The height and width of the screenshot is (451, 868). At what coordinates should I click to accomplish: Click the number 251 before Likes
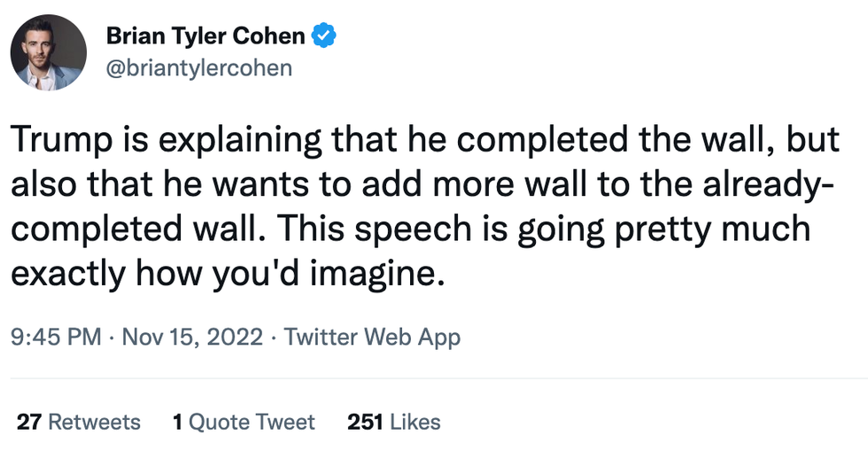click(365, 422)
